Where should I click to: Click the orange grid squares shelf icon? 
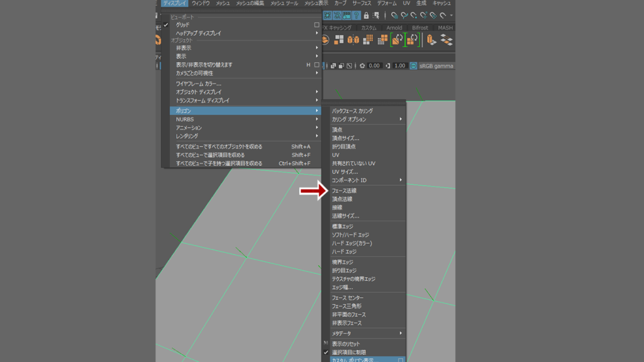368,40
